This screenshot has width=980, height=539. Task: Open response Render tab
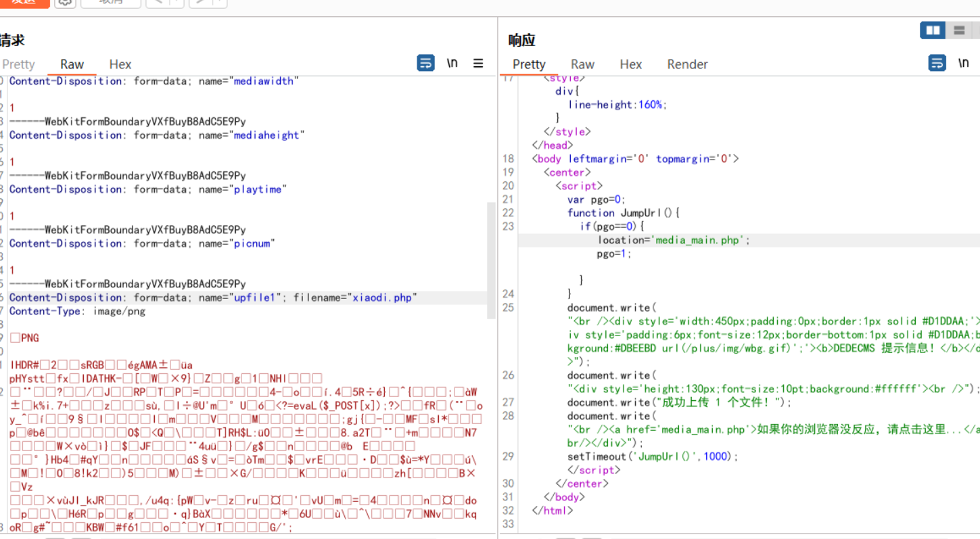pos(687,64)
